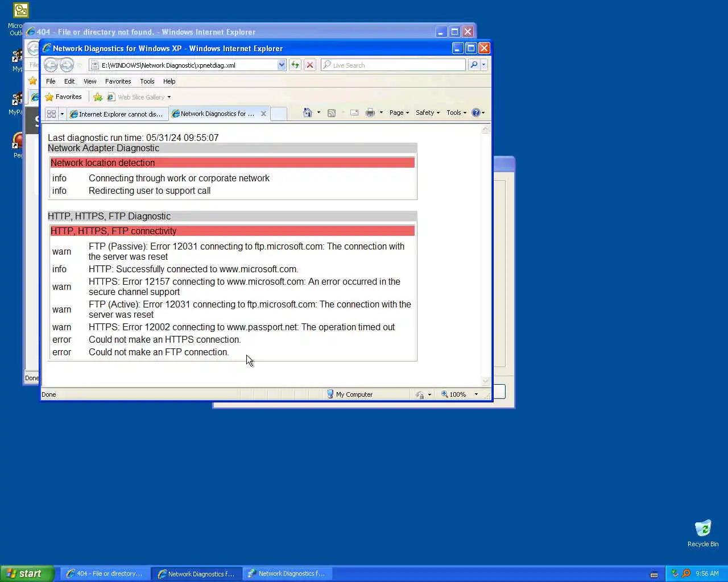This screenshot has width=728, height=582.
Task: Open the address bar dropdown arrow
Action: pyautogui.click(x=282, y=65)
